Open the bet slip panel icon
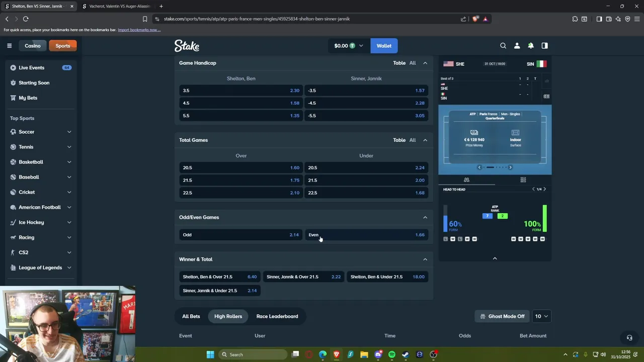This screenshot has height=362, width=644. pos(544,46)
